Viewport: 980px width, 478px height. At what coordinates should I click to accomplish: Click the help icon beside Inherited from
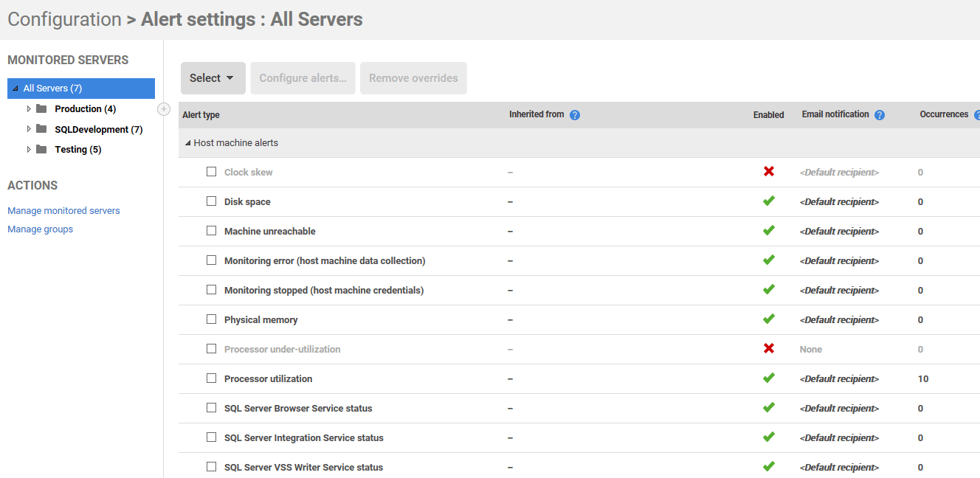[575, 115]
